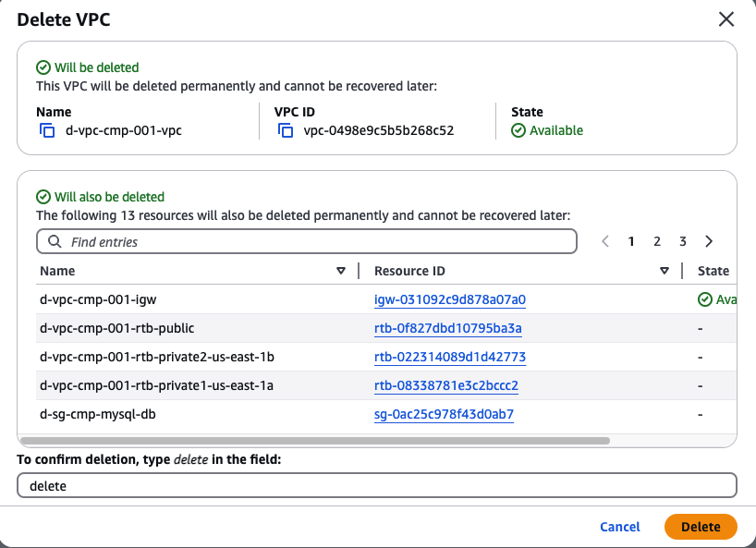Sort the table by Name column

click(x=340, y=271)
